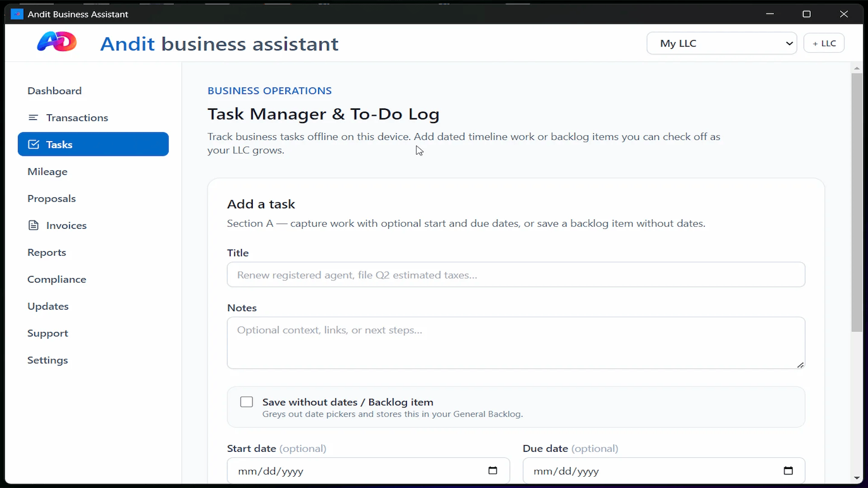
Task: Select the Tasks sidebar item
Action: pyautogui.click(x=93, y=144)
